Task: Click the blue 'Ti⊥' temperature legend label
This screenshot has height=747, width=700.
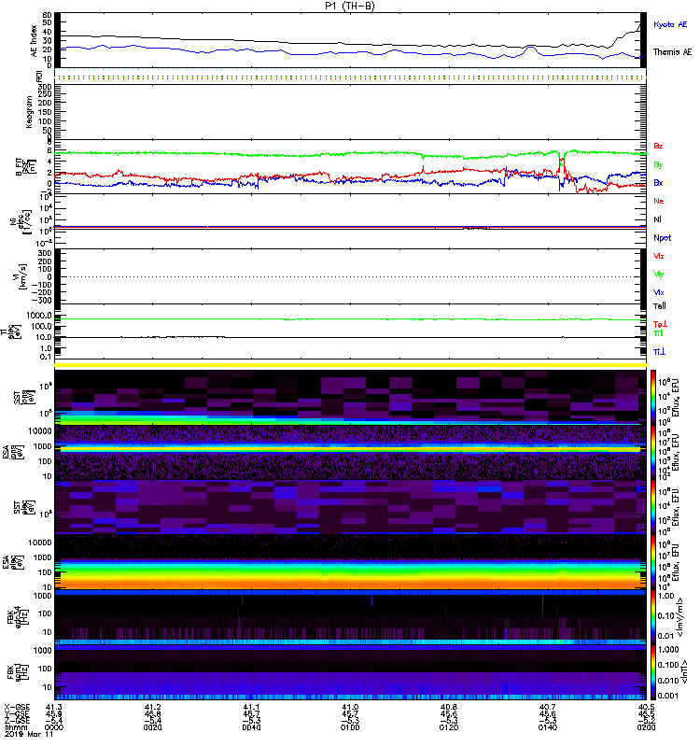Action: 659,352
